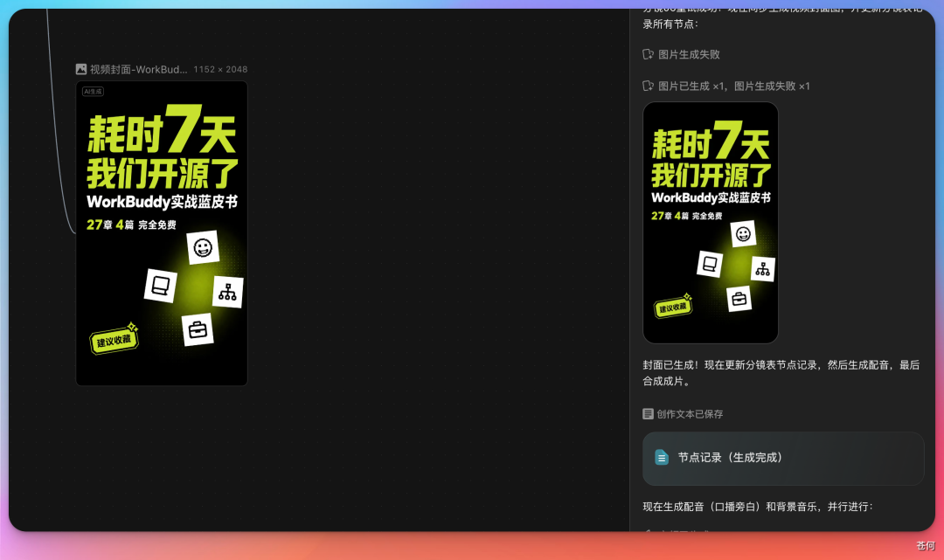
Task: Select the message text 封面已生成！现在更新分镜表节点记录
Action: coord(730,365)
